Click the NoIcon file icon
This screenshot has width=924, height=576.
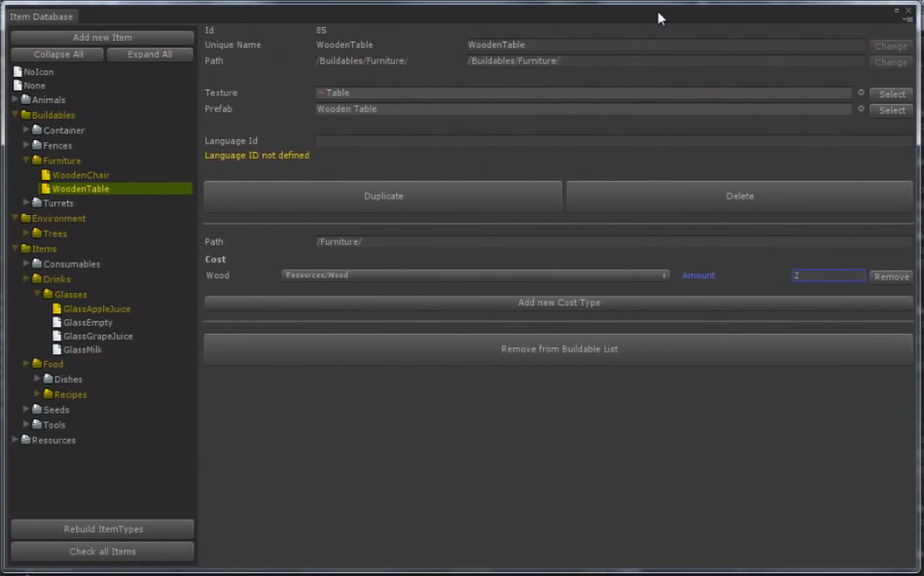(x=18, y=72)
